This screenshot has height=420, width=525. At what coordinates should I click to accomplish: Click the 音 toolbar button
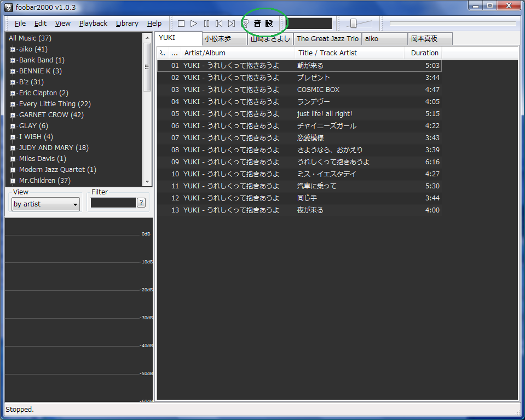click(257, 24)
